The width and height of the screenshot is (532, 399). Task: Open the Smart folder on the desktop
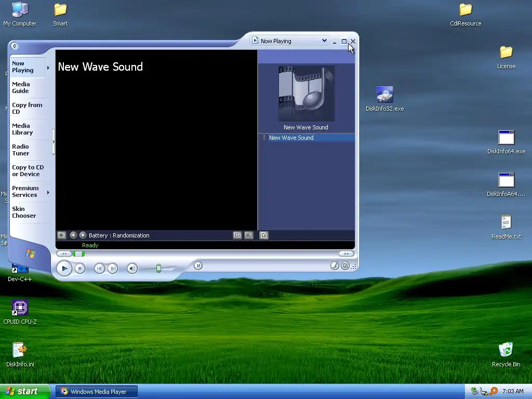click(60, 14)
